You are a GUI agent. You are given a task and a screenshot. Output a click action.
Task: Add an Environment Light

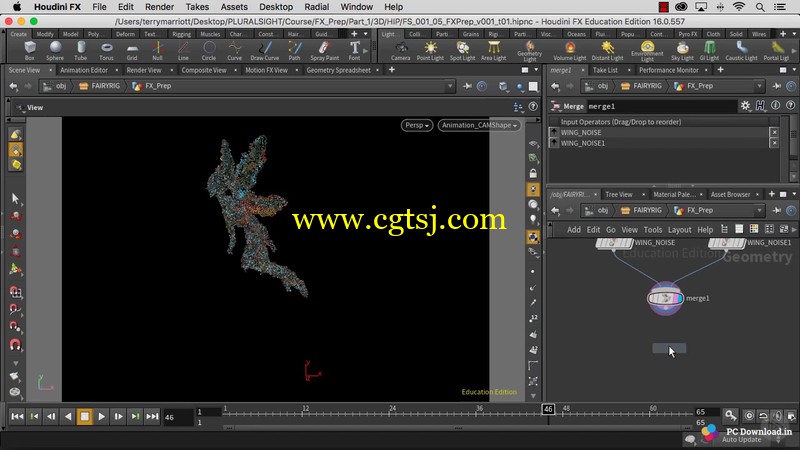647,52
